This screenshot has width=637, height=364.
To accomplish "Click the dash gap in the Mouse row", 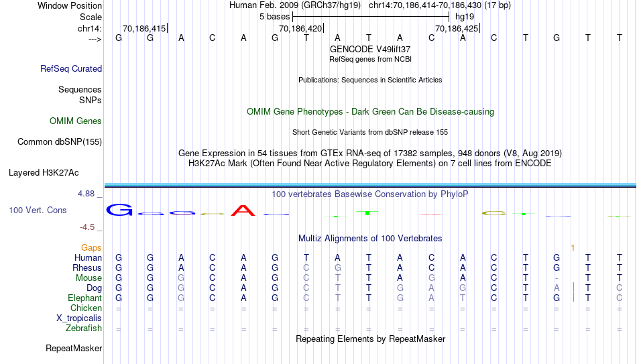I will click(557, 278).
